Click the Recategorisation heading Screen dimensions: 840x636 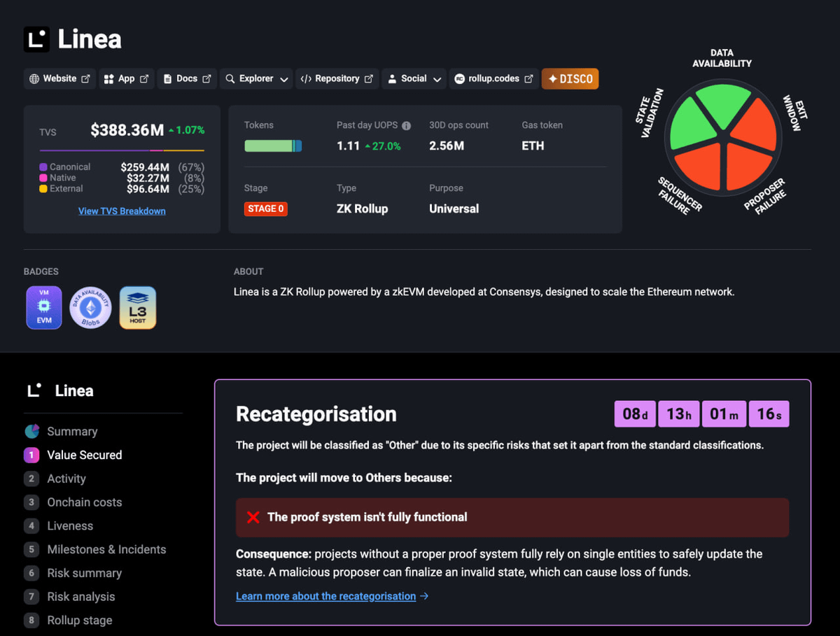[316, 414]
